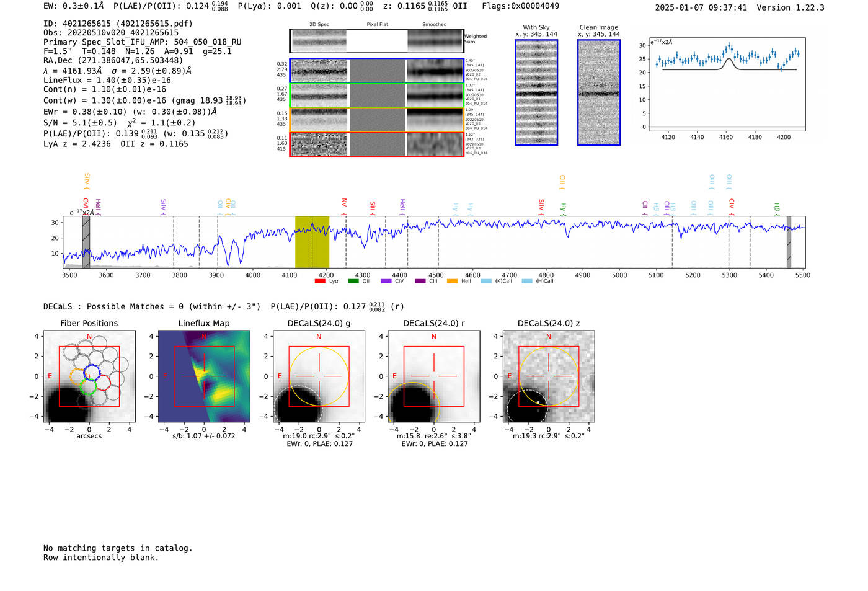Select the Clean Image cutout
The height and width of the screenshot is (591, 868).
[x=599, y=92]
